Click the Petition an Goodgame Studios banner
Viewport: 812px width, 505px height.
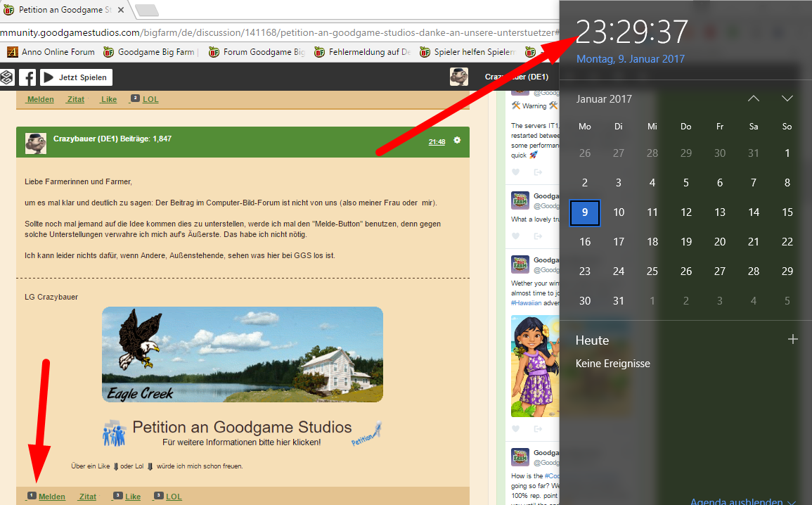click(x=243, y=433)
